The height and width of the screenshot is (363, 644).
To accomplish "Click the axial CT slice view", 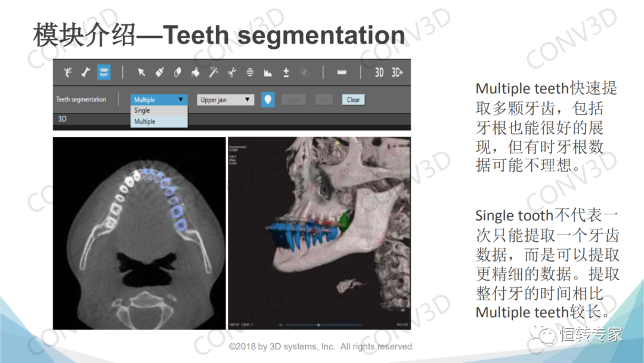I will point(139,233).
